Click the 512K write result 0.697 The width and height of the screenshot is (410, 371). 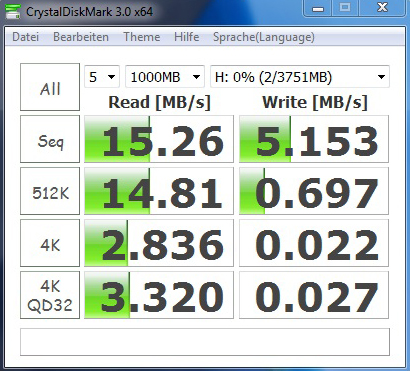pyautogui.click(x=314, y=191)
